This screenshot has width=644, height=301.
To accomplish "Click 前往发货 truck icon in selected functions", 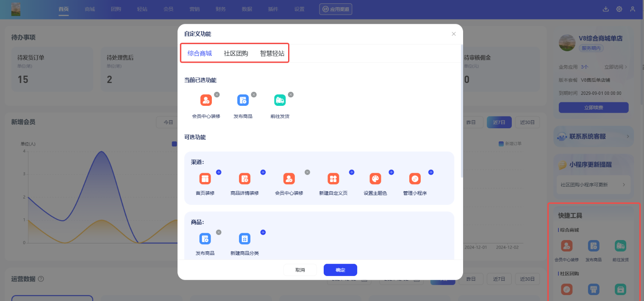I will (280, 100).
